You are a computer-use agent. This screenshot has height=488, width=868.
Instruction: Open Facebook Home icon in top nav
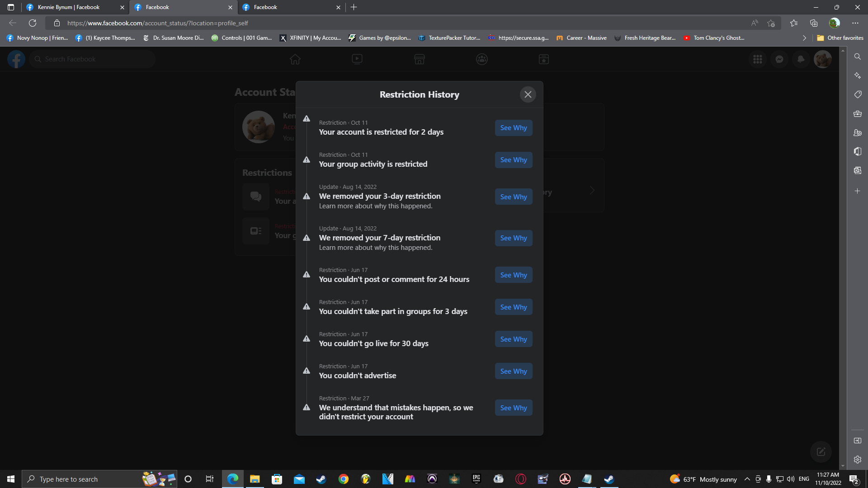[x=295, y=59]
